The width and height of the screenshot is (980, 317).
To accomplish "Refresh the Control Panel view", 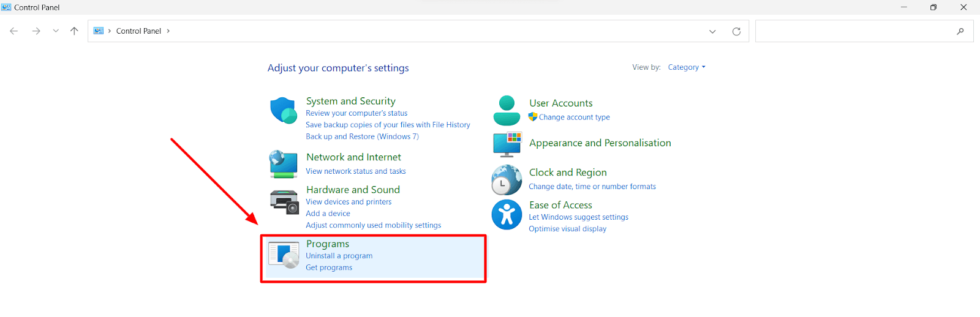I will [736, 31].
